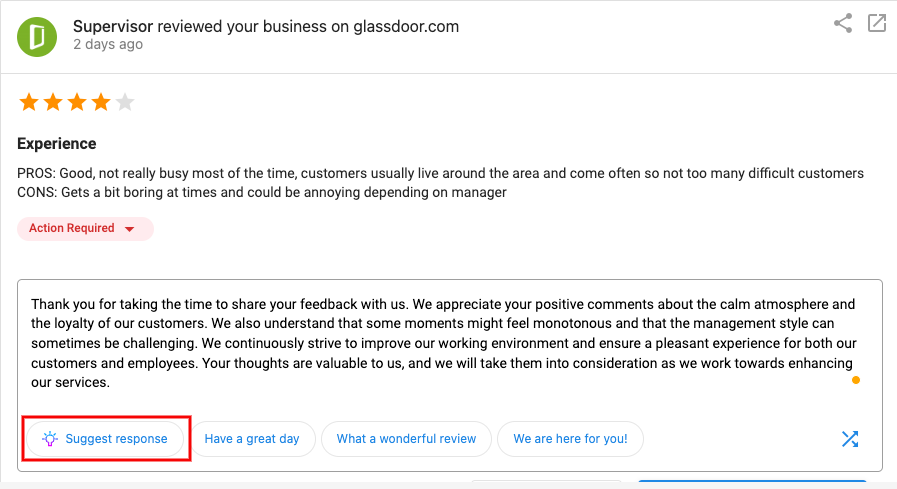Insert the Have a great day reply
Screen dimensions: 897x489
coord(252,439)
